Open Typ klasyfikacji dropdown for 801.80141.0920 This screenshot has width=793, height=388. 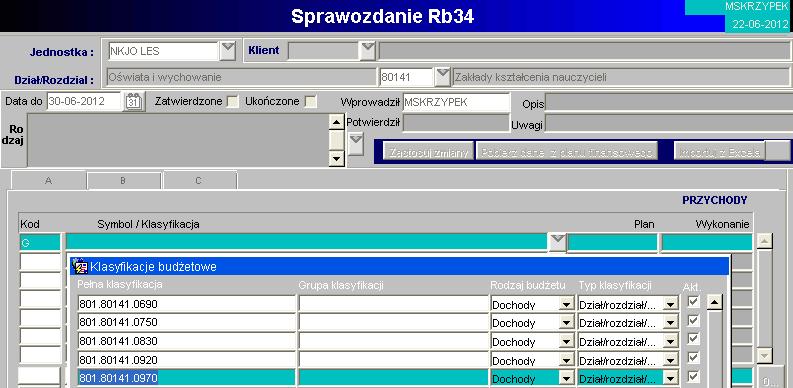tap(671, 361)
